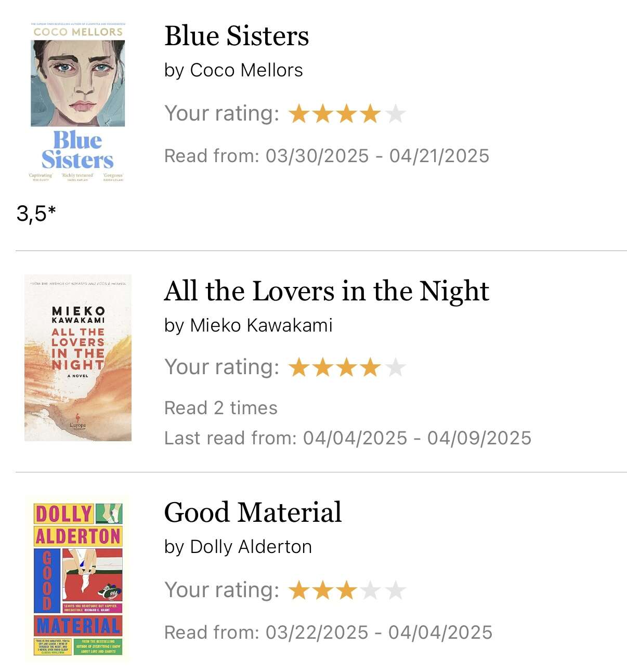This screenshot has width=627, height=672.
Task: Open the Blue Sisters book cover
Action: [78, 102]
